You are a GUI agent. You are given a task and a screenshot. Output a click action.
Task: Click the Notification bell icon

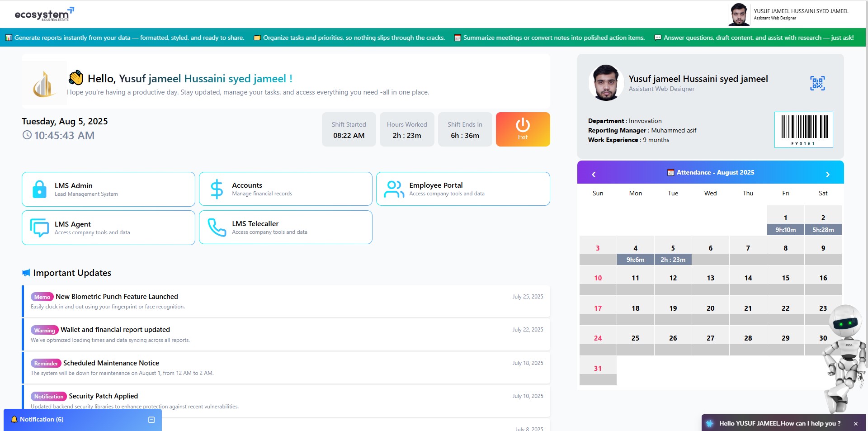point(14,419)
